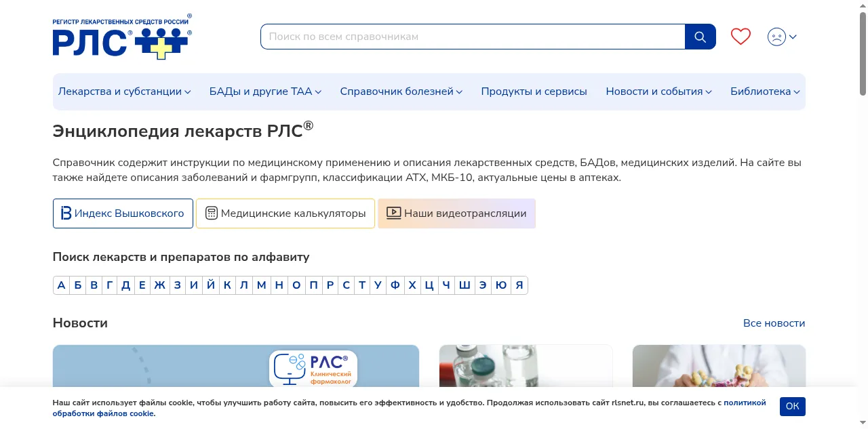Expand 'Новости и события' menu
This screenshot has height=429, width=868.
coord(658,91)
